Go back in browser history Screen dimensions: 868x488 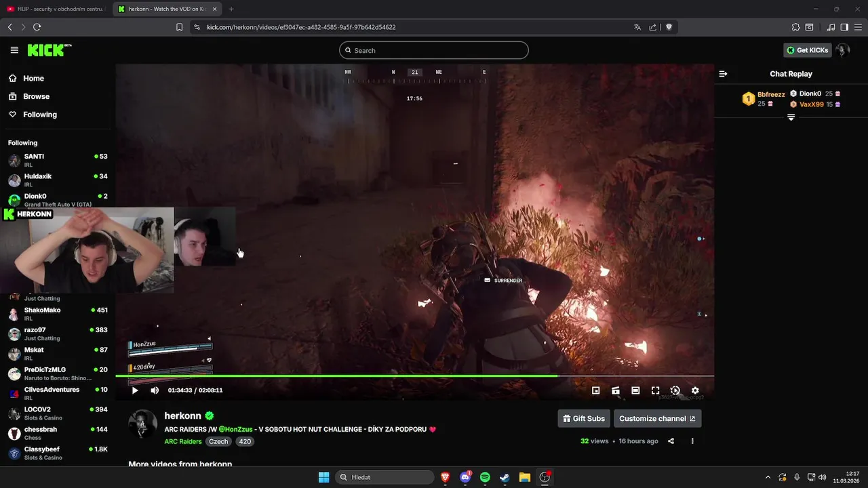(9, 27)
